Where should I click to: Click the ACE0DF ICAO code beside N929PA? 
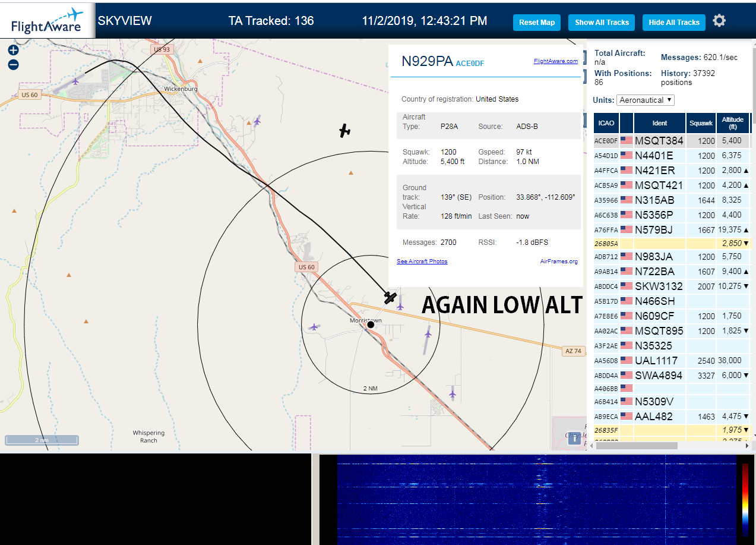470,64
